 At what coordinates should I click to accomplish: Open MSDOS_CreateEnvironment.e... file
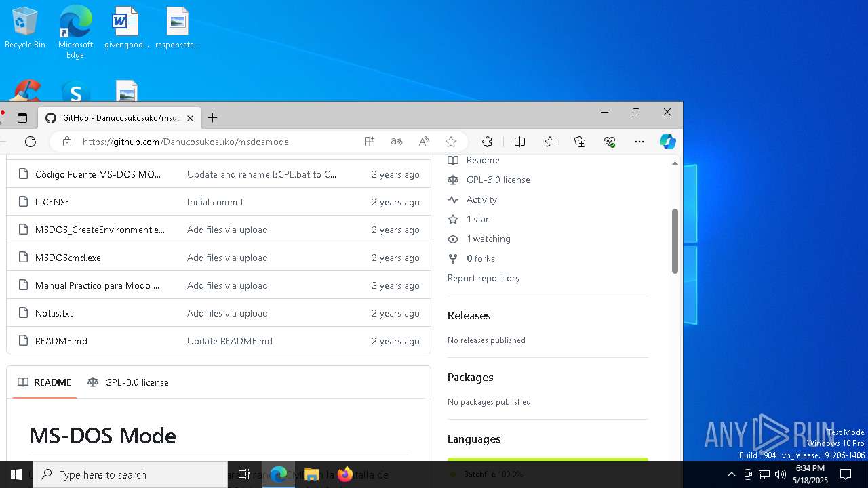(x=100, y=230)
